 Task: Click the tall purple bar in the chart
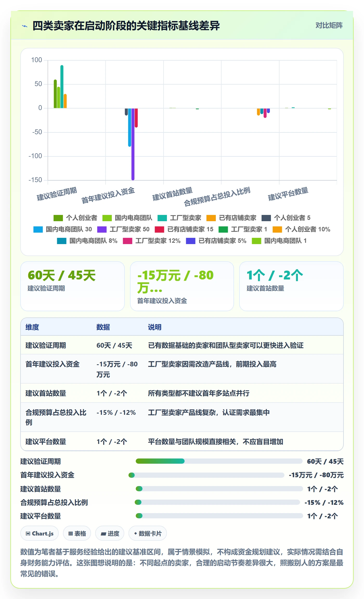133,144
